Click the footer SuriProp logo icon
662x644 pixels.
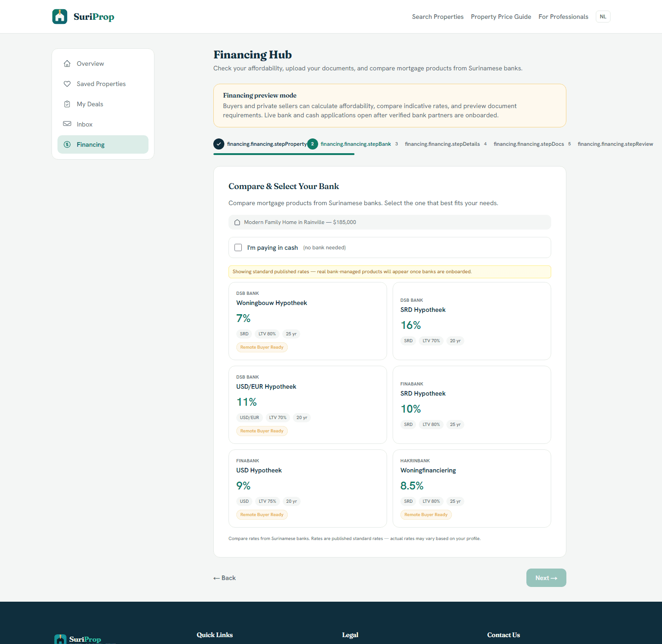[x=60, y=639]
